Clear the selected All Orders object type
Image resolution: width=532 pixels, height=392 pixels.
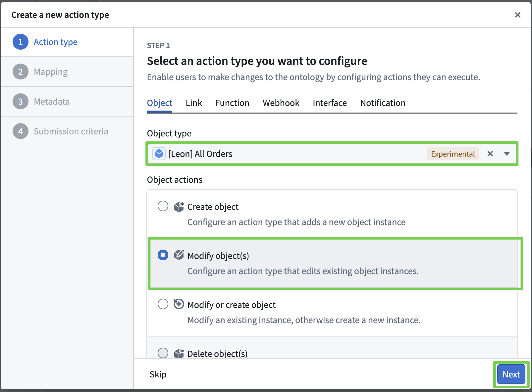coord(490,154)
